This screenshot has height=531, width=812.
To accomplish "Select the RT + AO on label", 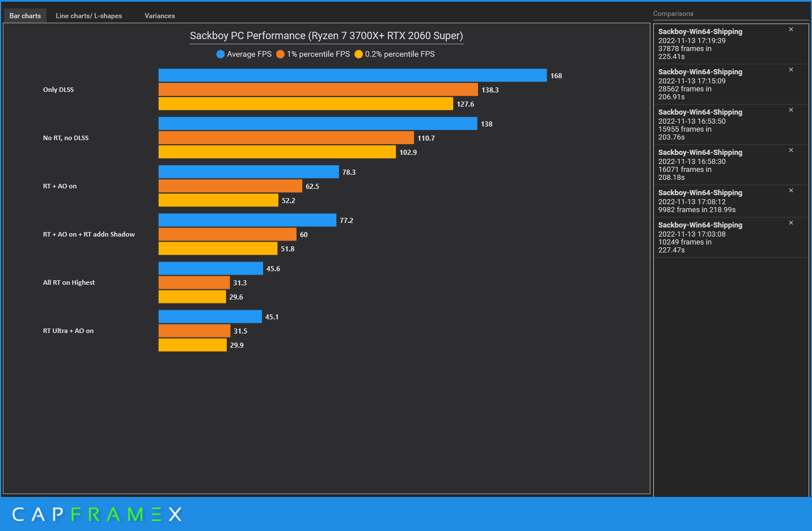I will [60, 186].
